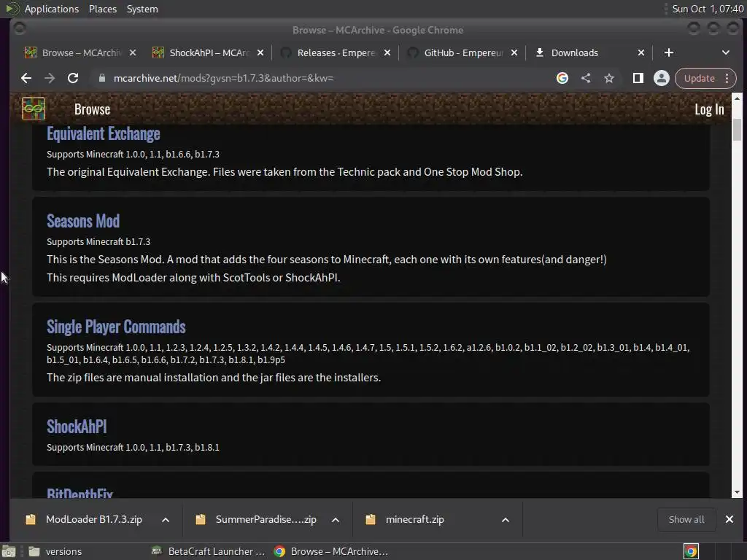Open the tab search dropdown chevron
747x560 pixels.
726,52
